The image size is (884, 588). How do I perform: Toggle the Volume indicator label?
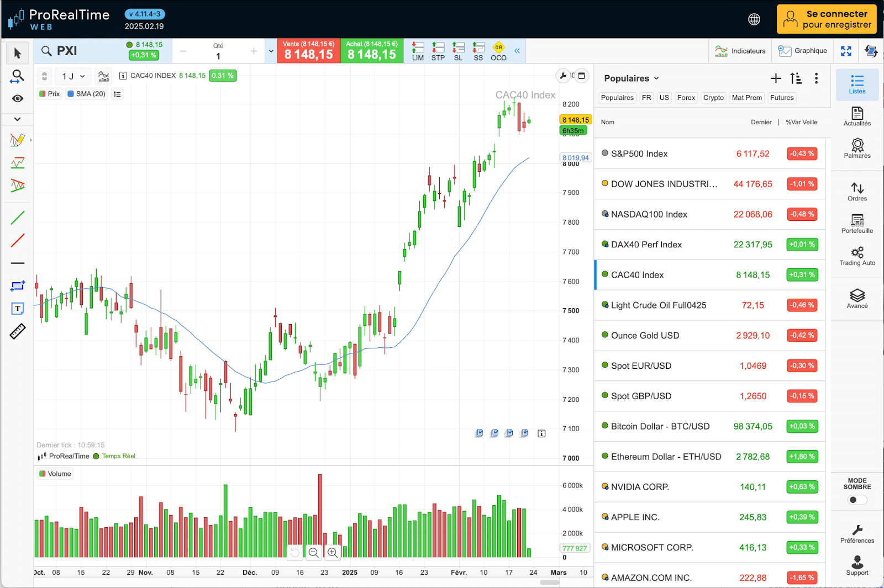[55, 474]
